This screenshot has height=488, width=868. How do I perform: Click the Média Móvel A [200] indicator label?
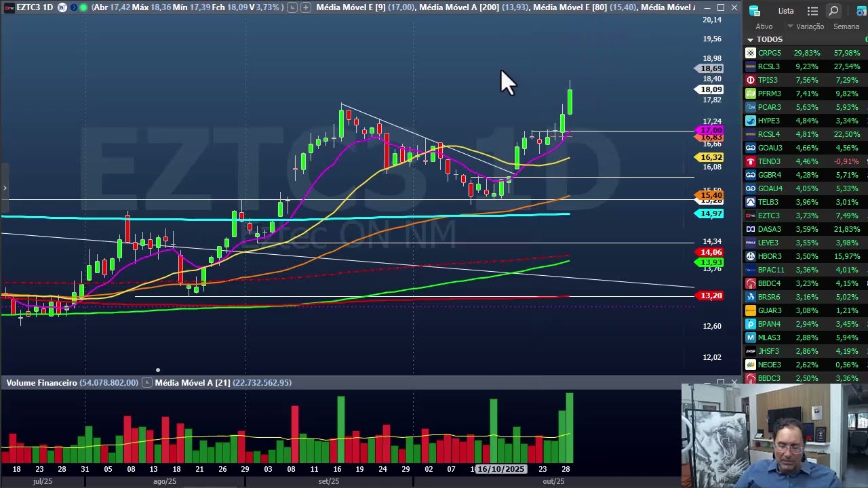click(473, 7)
